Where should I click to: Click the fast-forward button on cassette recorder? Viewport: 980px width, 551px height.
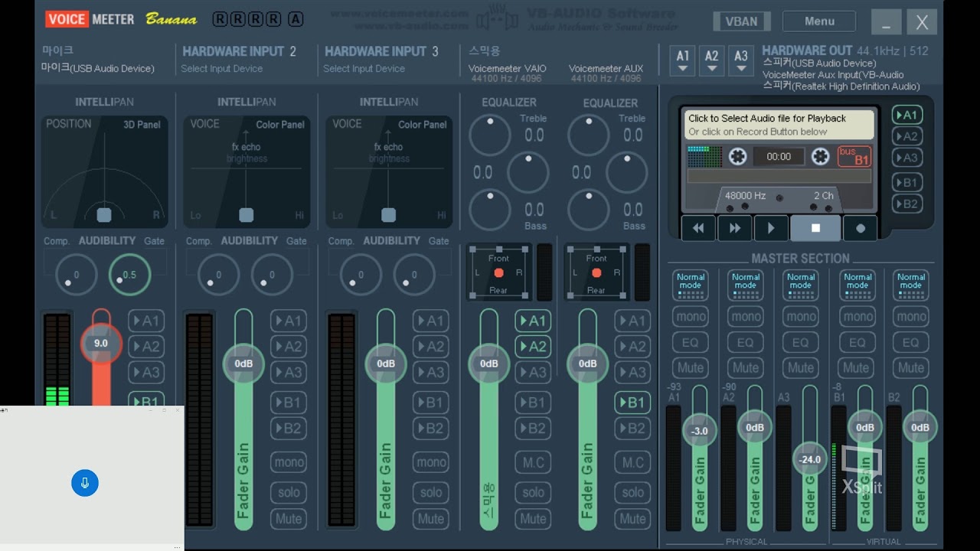click(735, 228)
